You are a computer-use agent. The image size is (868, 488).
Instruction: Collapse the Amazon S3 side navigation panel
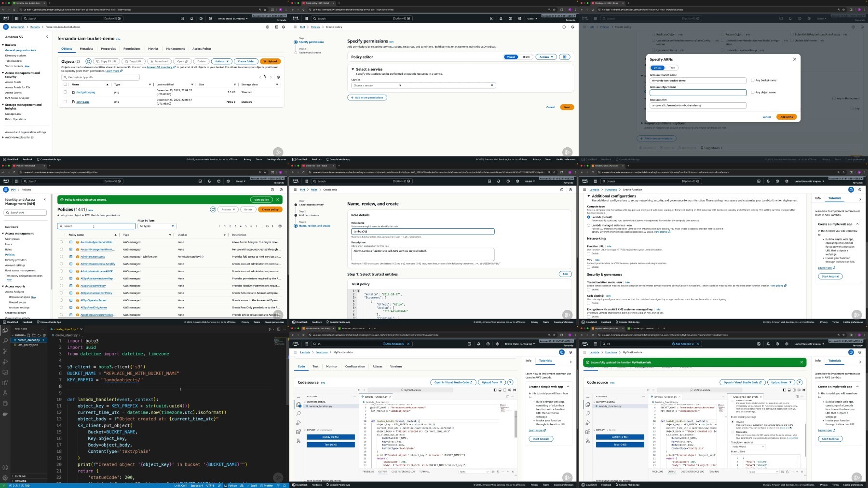[47, 37]
